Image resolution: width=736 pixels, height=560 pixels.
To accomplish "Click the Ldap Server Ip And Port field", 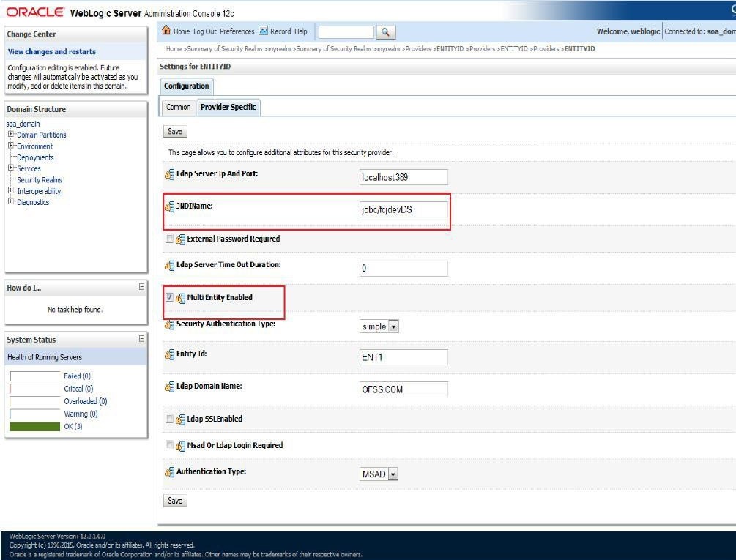I will click(404, 177).
